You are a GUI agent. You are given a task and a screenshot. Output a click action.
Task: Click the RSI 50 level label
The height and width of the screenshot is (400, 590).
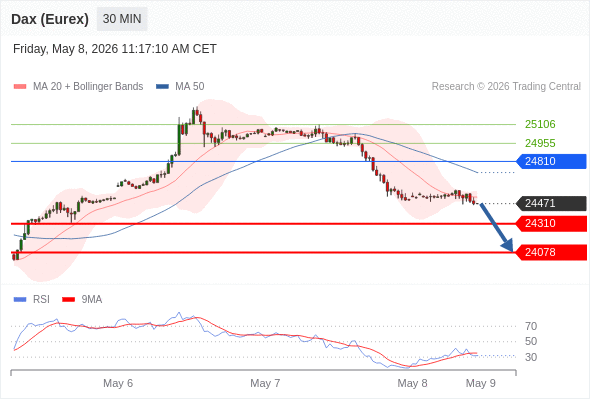[x=531, y=342]
